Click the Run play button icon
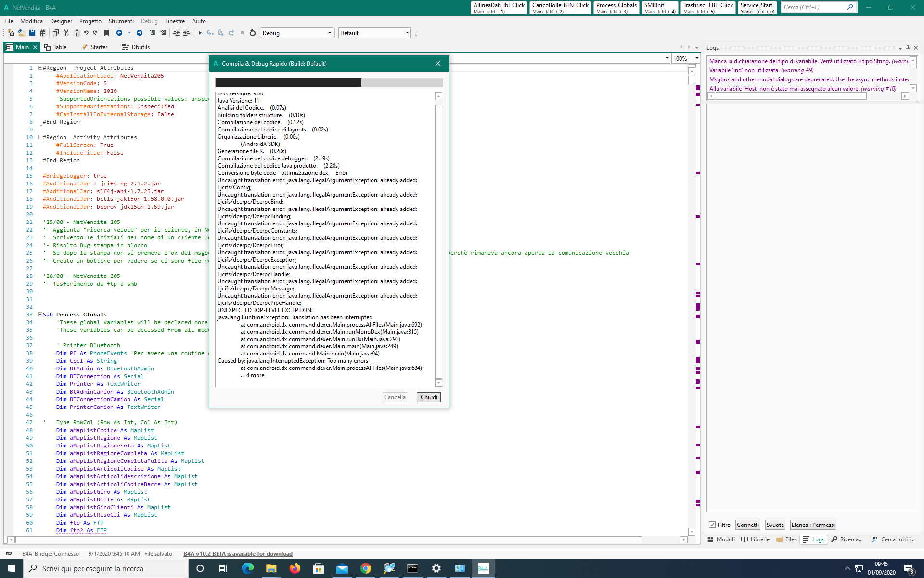This screenshot has width=924, height=578. coord(200,33)
